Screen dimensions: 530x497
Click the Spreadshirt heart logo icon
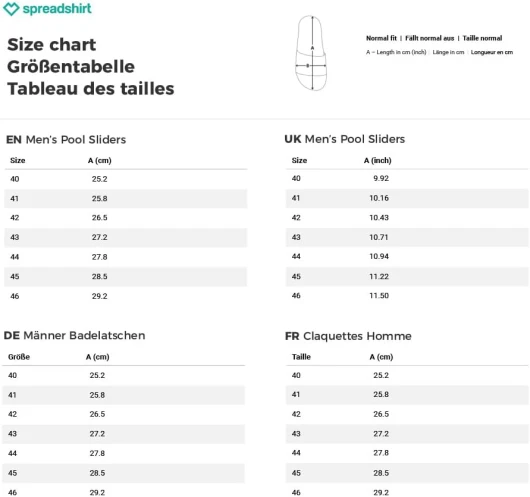point(11,9)
